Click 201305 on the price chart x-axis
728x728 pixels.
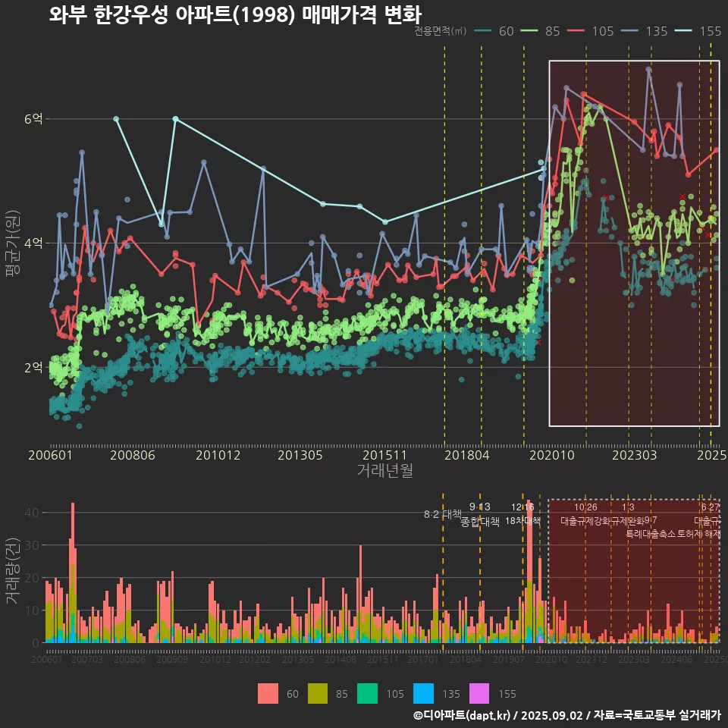coord(300,455)
